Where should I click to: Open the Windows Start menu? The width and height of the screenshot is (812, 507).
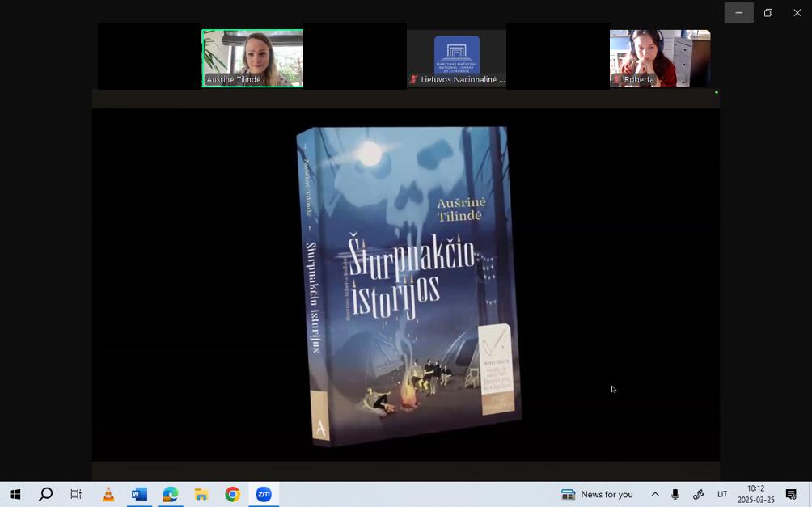(15, 495)
